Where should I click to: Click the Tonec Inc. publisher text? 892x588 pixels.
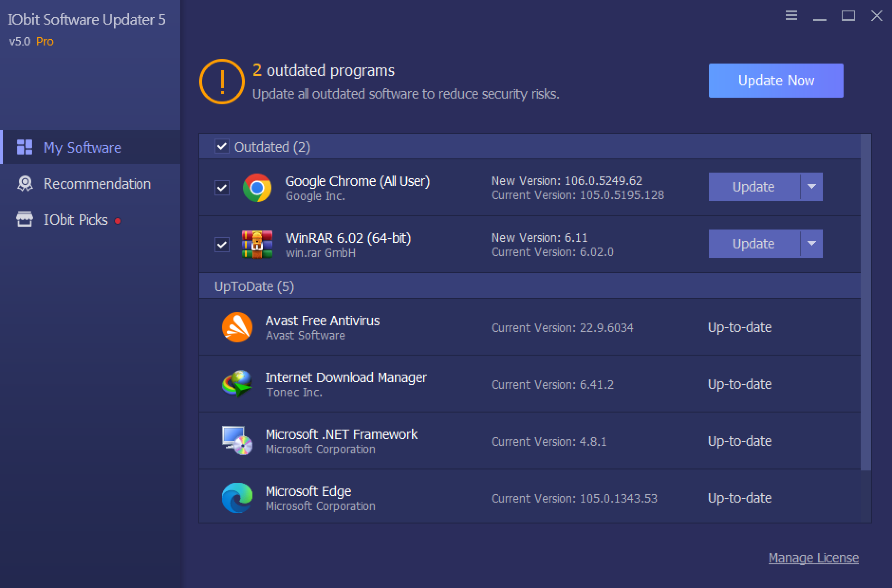click(294, 392)
